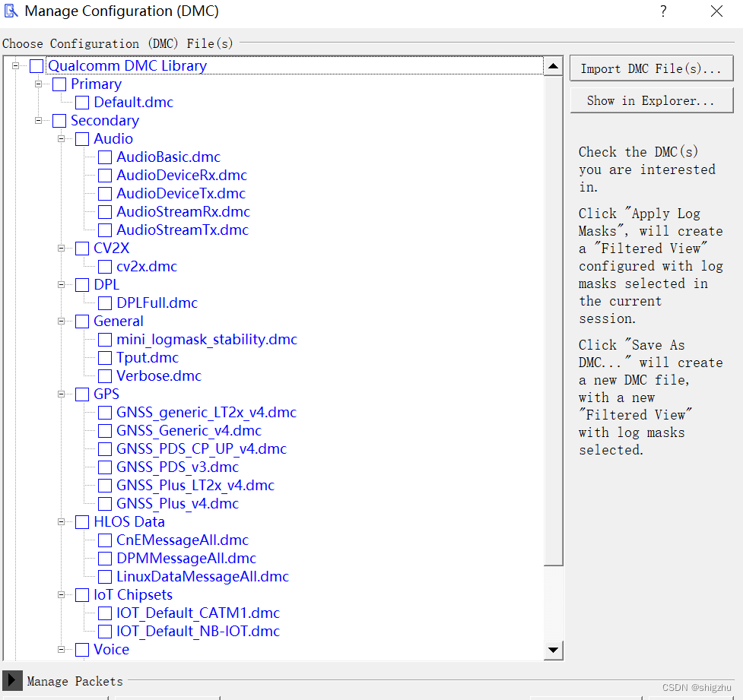Click the General folder label

pyautogui.click(x=119, y=321)
